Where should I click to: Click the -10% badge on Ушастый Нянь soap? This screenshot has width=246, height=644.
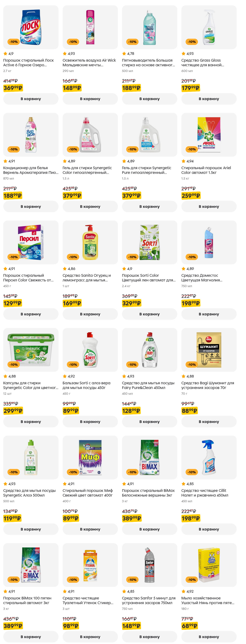[x=192, y=579]
